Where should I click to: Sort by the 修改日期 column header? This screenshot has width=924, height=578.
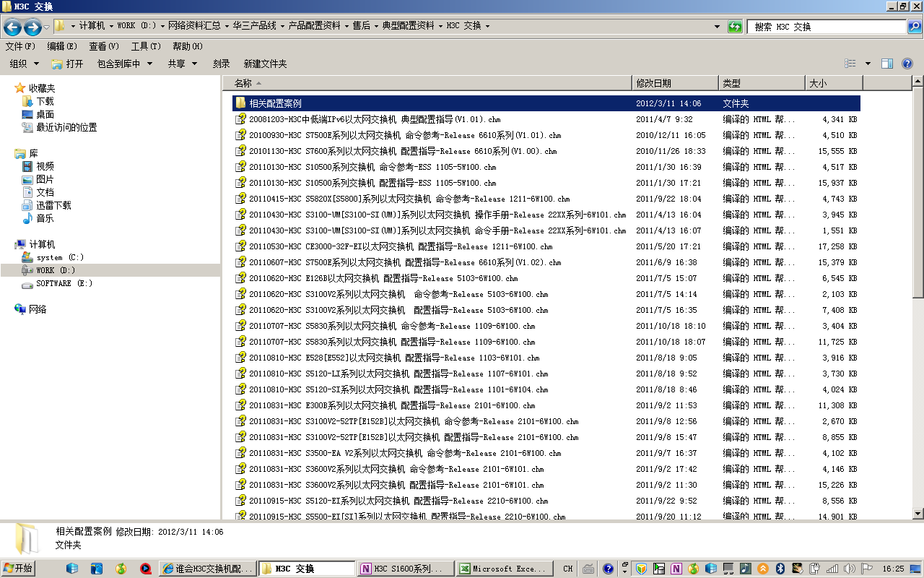[x=676, y=83]
